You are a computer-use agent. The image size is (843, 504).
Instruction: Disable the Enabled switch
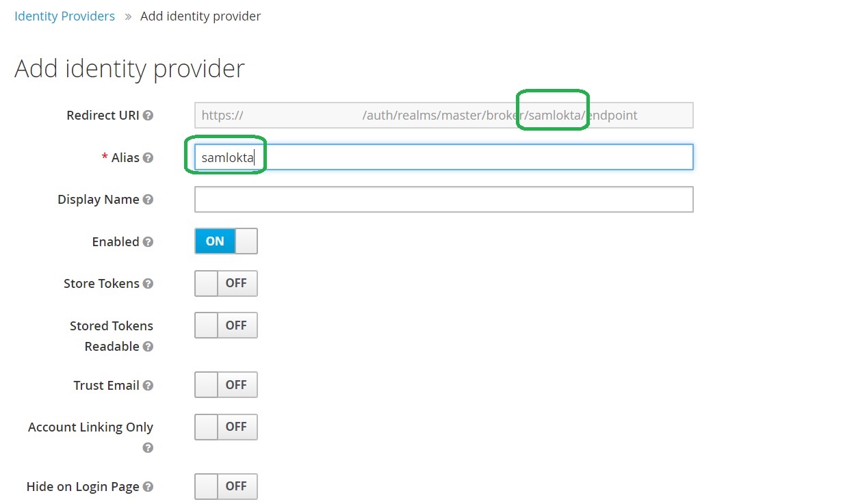[226, 241]
